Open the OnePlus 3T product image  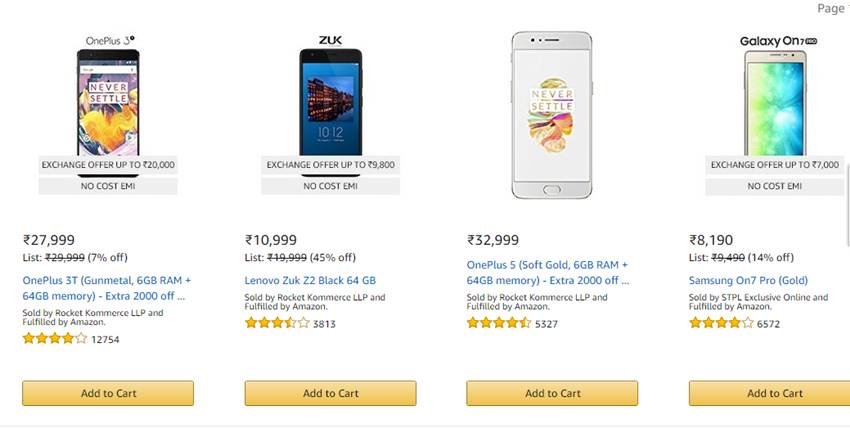coord(108,100)
